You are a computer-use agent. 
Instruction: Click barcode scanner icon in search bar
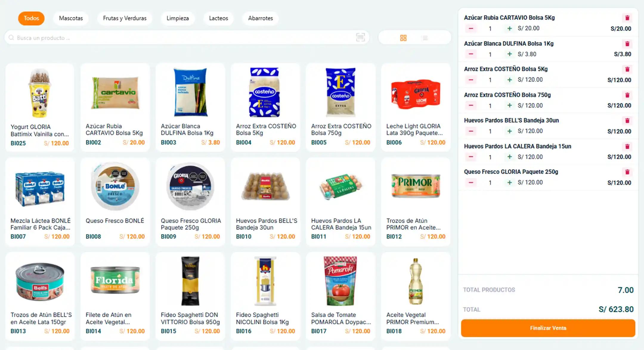tap(360, 38)
